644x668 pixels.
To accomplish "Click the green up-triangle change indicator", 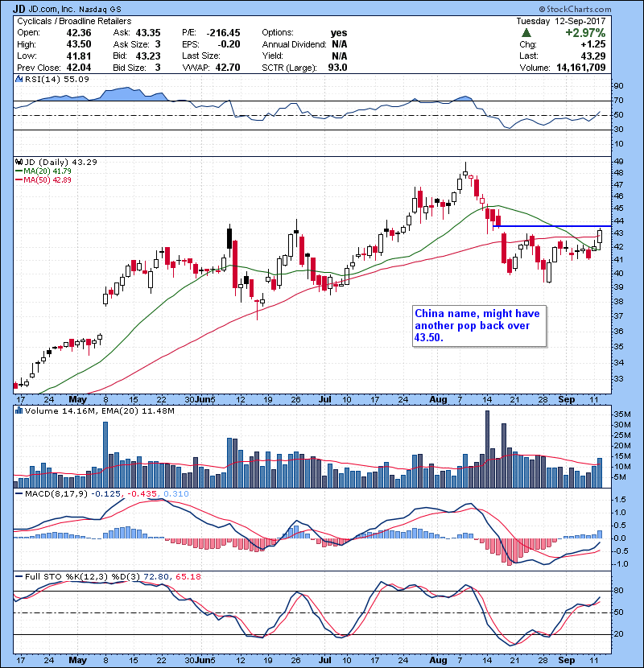I will click(526, 33).
